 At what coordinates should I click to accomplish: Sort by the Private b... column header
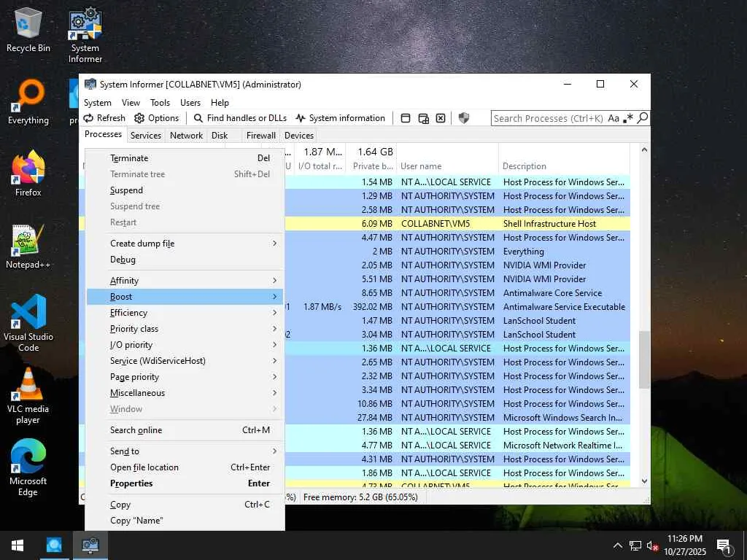[371, 166]
